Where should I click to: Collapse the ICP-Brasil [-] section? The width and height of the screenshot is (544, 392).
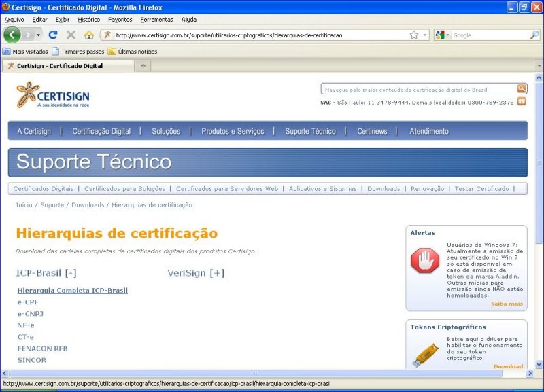(46, 273)
